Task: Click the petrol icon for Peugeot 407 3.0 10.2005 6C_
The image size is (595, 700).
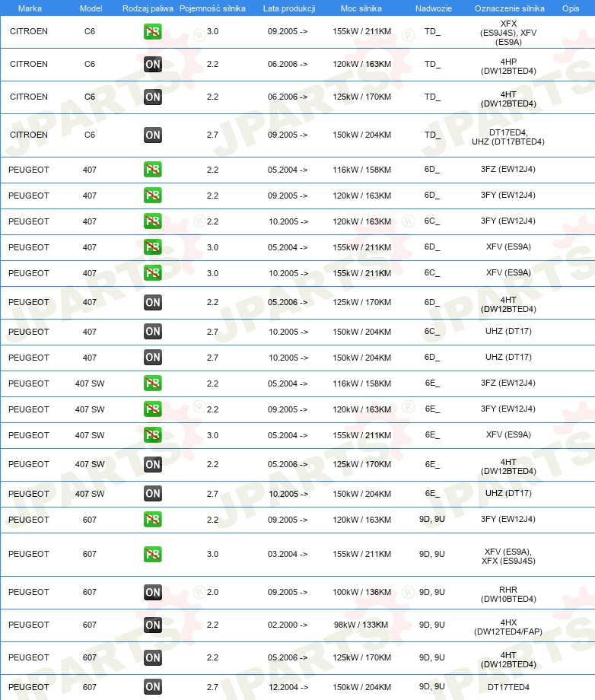Action: click(x=153, y=273)
